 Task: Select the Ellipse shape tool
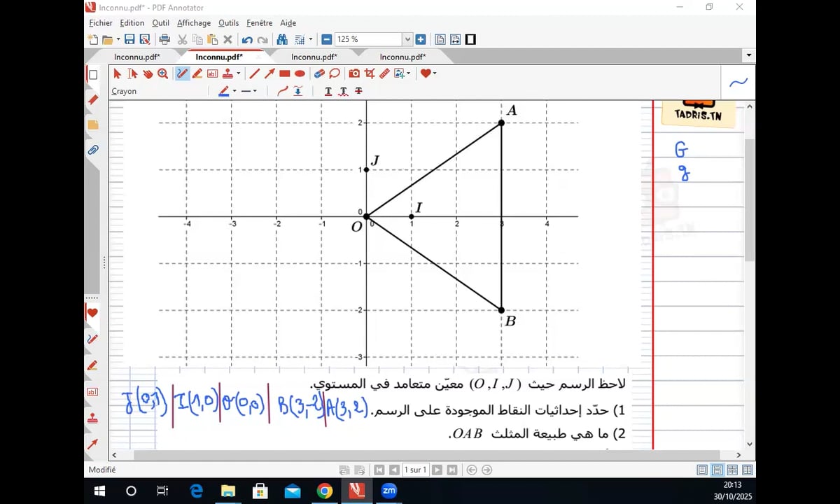click(300, 73)
